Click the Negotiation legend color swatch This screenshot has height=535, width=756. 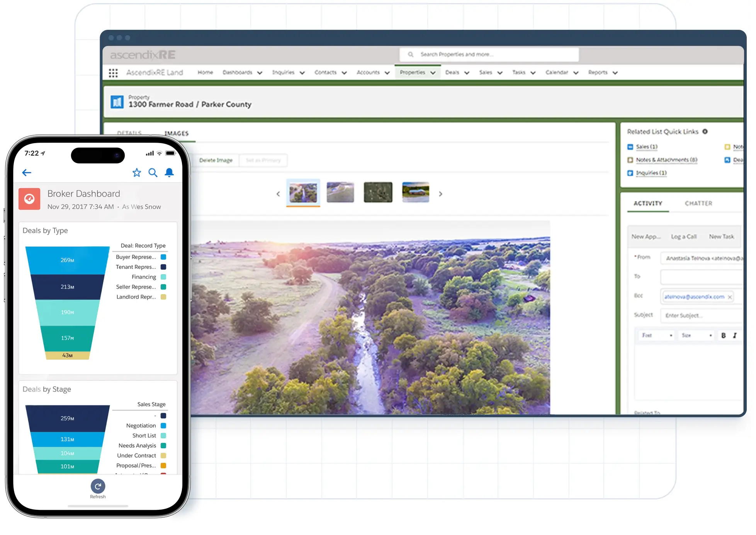tap(163, 426)
